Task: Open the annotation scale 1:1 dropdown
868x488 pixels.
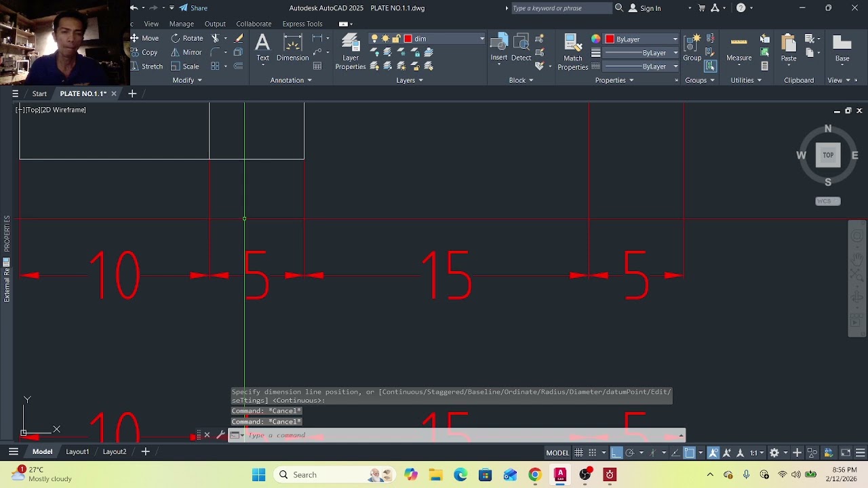Action: pos(756,453)
